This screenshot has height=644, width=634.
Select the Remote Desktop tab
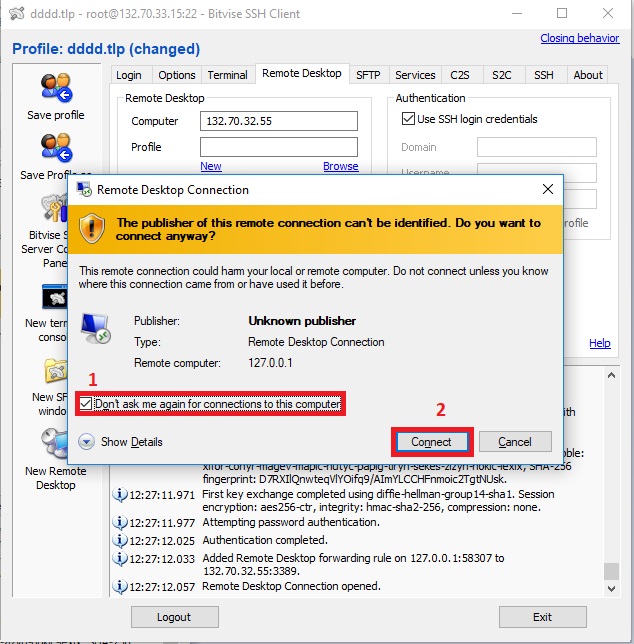click(302, 74)
